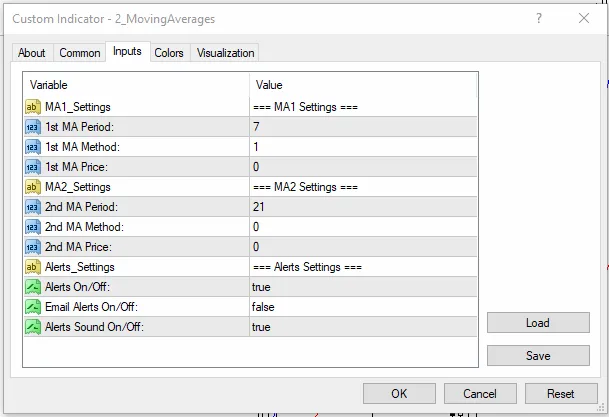Click the boolean icon beside Email Alerts On/Off
609x417 pixels.
[33, 307]
